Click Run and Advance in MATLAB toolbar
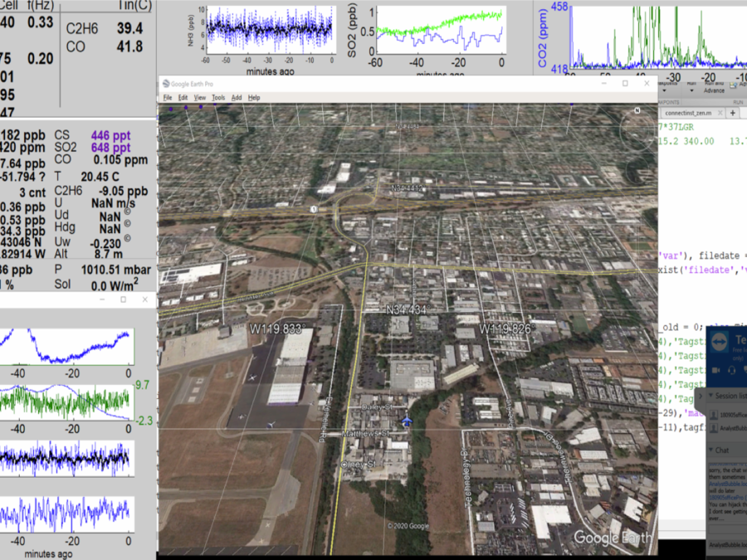This screenshot has height=560, width=747. [x=714, y=88]
